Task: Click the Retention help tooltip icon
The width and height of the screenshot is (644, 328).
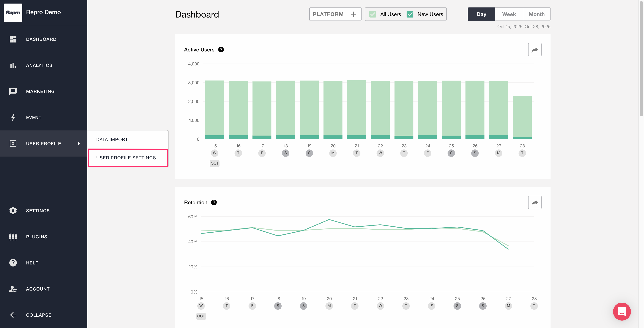Action: click(214, 202)
